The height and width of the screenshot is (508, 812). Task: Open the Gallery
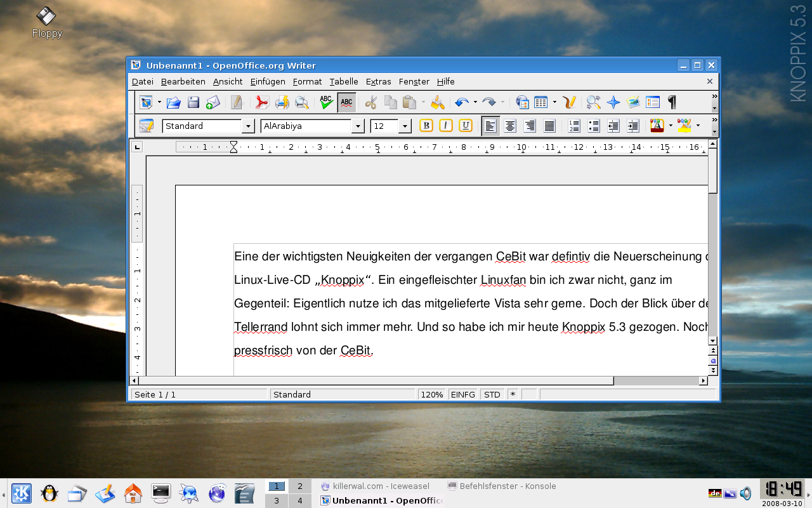pos(632,102)
